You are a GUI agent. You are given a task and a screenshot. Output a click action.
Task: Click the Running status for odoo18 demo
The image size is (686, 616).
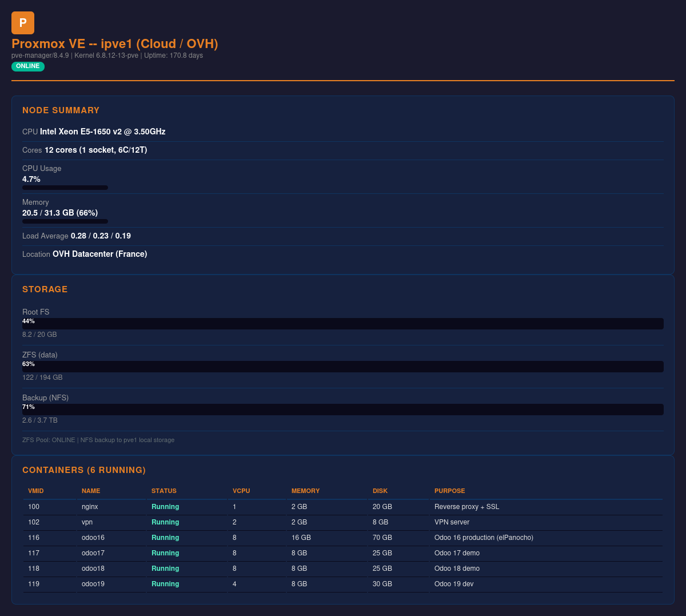click(165, 569)
